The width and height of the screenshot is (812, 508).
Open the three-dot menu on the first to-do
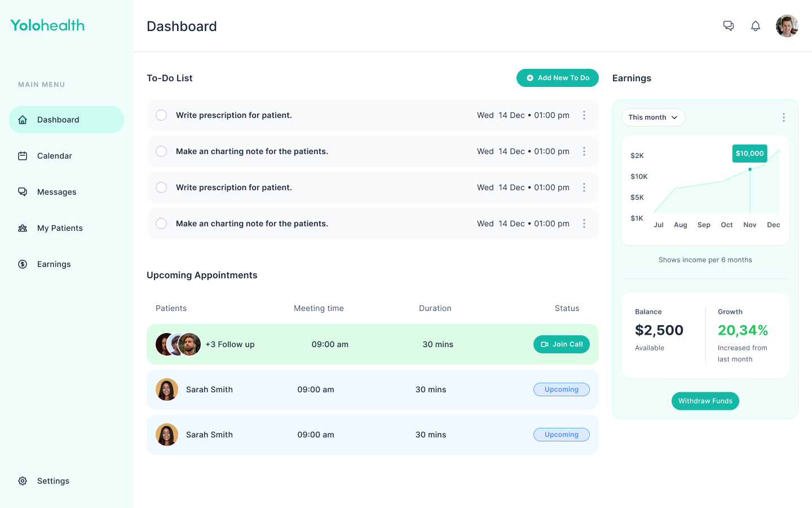pyautogui.click(x=584, y=115)
